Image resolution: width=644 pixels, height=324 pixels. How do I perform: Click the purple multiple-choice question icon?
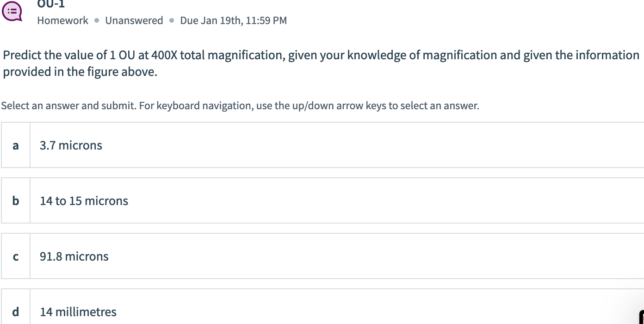click(x=12, y=11)
